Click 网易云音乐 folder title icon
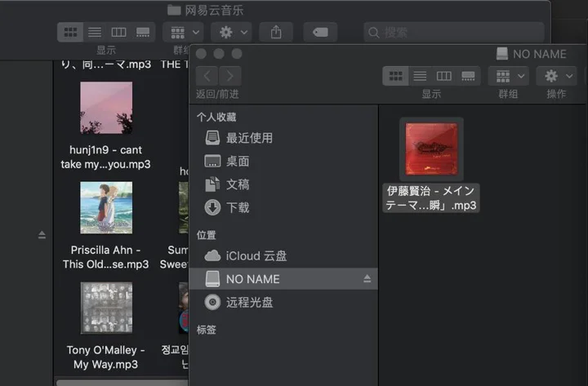The width and height of the screenshot is (588, 386). pyautogui.click(x=174, y=10)
